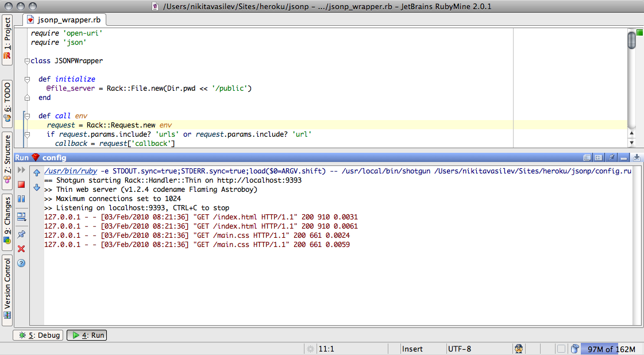Click GET /main.css log ending 0.0024
The height and width of the screenshot is (355, 644).
pos(197,236)
